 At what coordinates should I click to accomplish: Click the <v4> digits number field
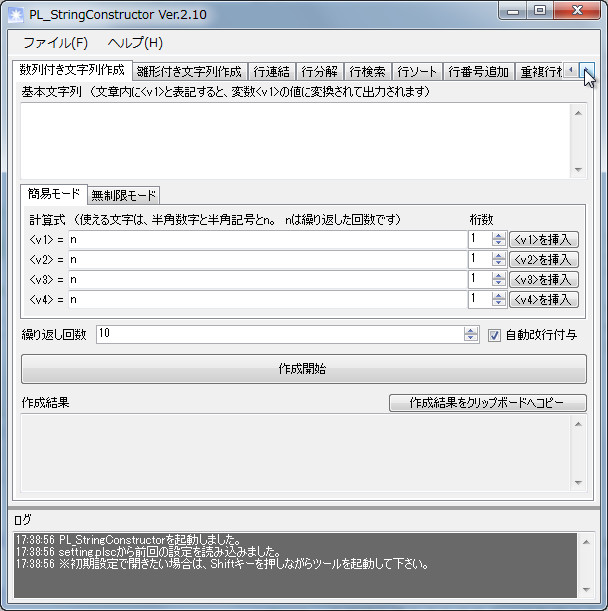click(x=480, y=299)
